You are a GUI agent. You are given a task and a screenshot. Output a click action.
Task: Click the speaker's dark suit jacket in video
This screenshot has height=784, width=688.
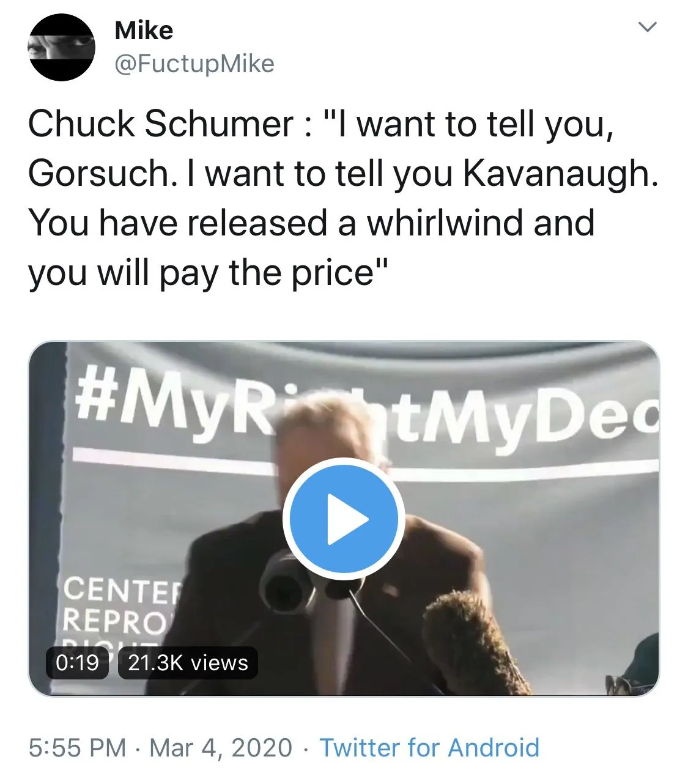232,563
